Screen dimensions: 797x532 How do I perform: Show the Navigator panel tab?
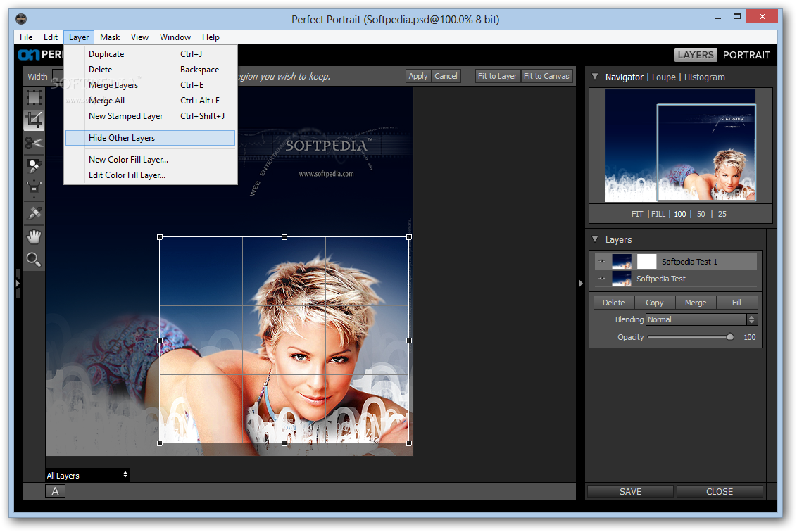pyautogui.click(x=625, y=77)
